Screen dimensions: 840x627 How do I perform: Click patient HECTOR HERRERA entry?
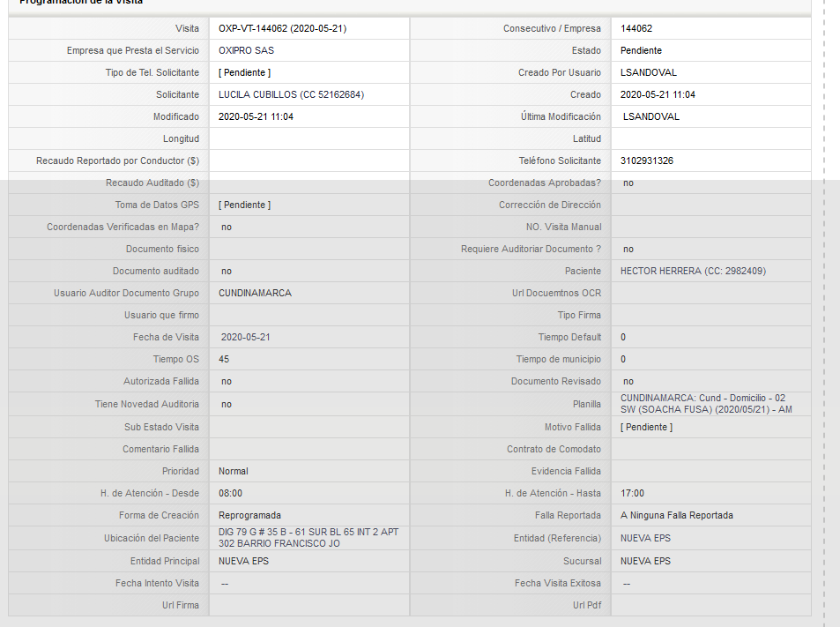coord(693,271)
